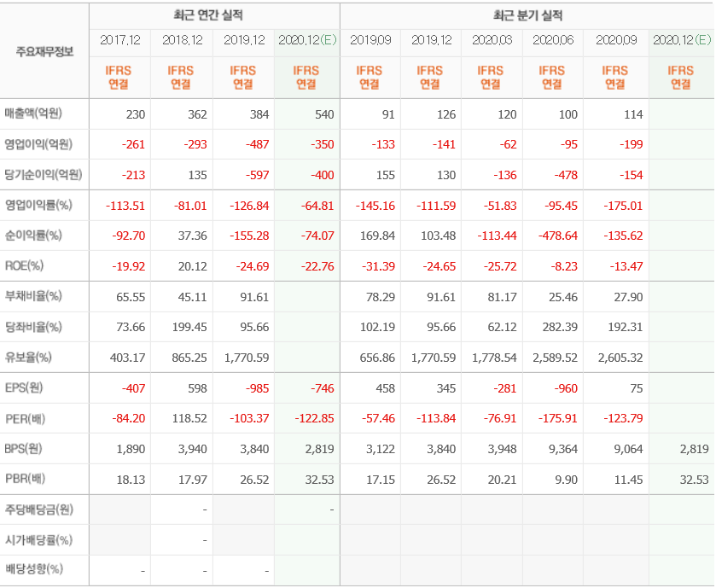Click the PBR(배) row label
Viewport: 716px width, 588px height.
point(25,479)
